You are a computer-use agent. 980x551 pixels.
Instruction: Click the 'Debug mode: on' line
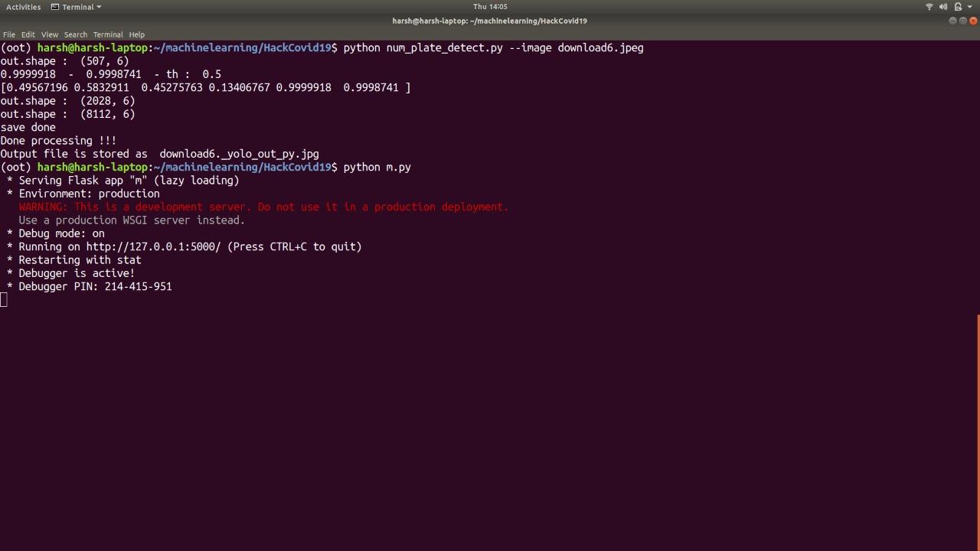click(61, 233)
